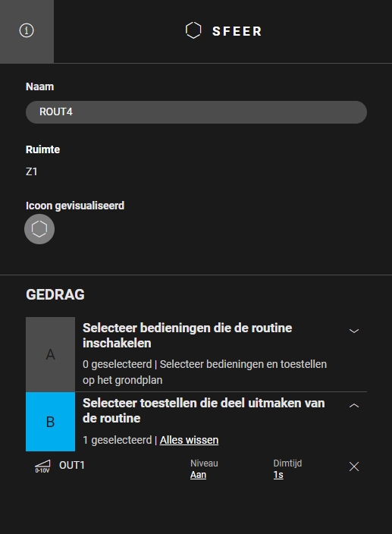Click the SFEER hexagon logo
392x534 pixels.
[193, 30]
